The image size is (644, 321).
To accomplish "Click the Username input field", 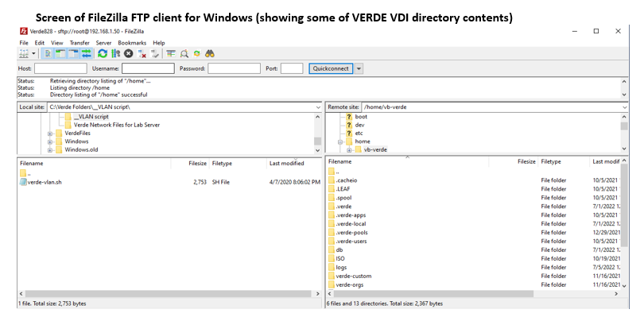I will coord(148,68).
